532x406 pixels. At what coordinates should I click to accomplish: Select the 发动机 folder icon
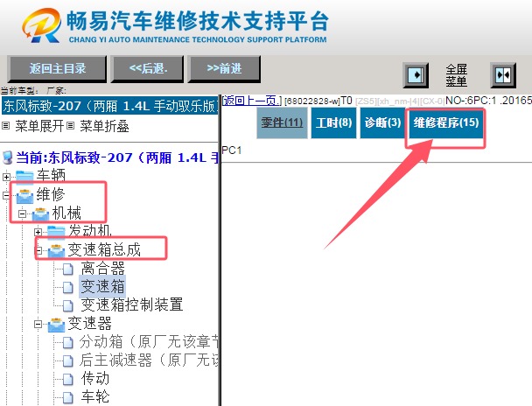(56, 232)
